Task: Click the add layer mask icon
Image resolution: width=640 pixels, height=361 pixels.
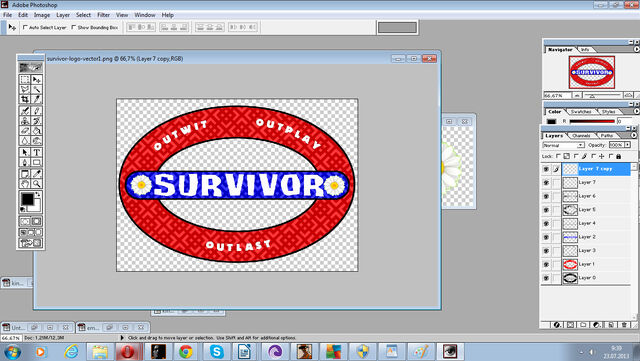Action: point(571,325)
